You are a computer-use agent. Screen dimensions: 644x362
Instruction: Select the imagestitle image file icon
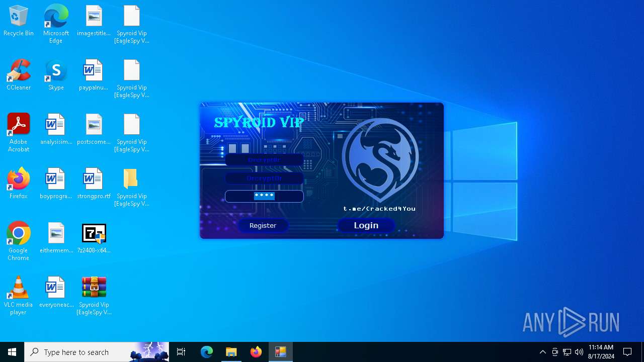coord(94,21)
